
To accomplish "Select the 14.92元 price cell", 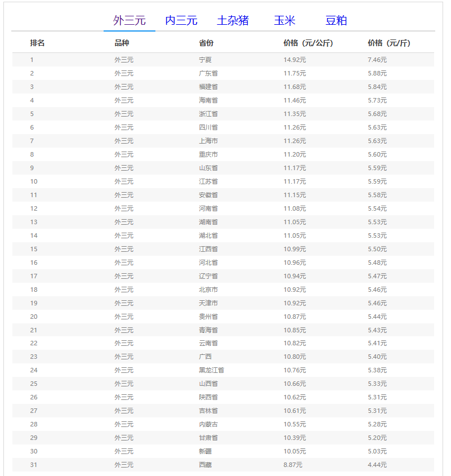I will pos(294,60).
